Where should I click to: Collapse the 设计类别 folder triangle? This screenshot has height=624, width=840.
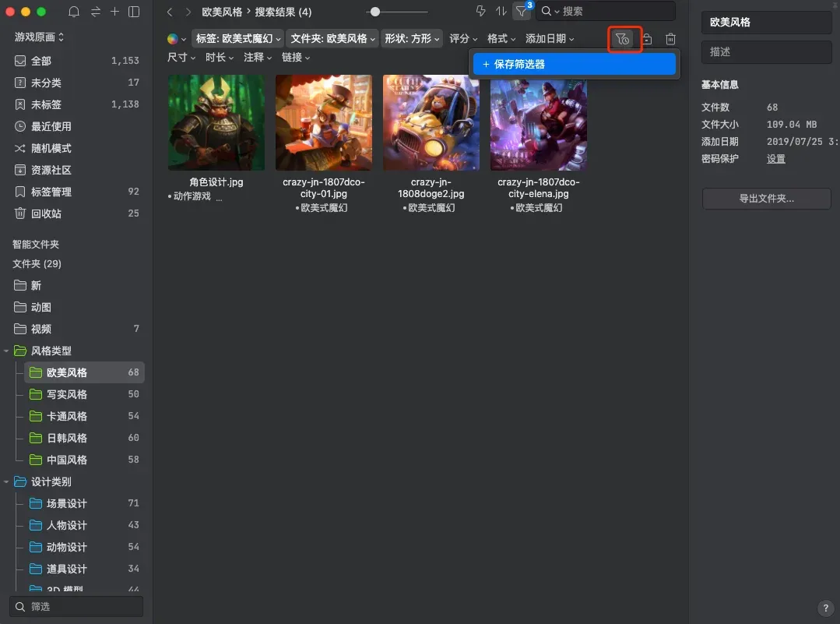(6, 482)
